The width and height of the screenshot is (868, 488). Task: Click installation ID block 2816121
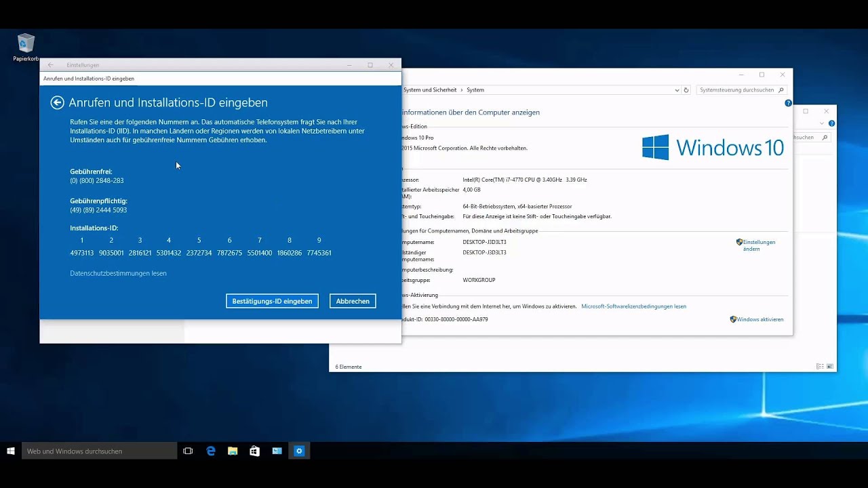140,253
